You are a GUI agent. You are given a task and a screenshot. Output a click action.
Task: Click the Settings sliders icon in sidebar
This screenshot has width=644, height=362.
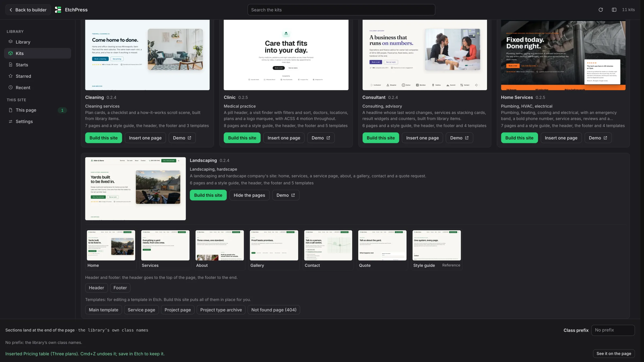coord(10,121)
